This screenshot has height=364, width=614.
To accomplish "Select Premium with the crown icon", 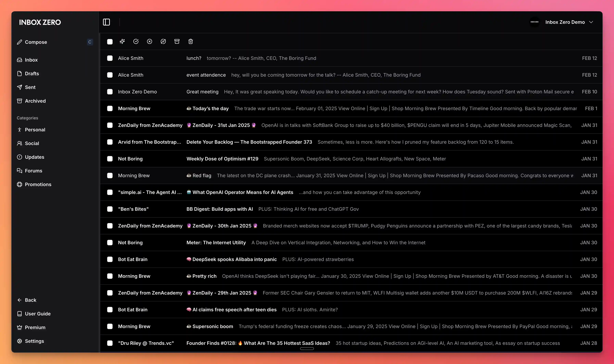I will point(35,327).
